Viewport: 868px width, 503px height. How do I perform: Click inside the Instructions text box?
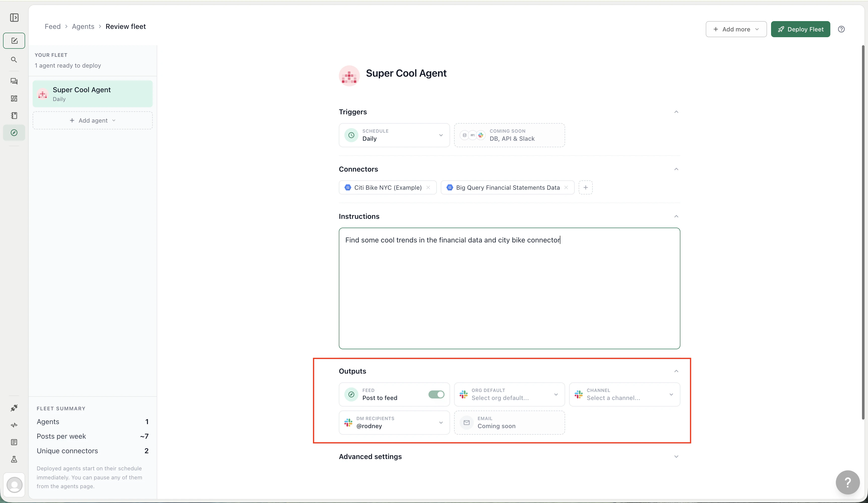point(509,289)
